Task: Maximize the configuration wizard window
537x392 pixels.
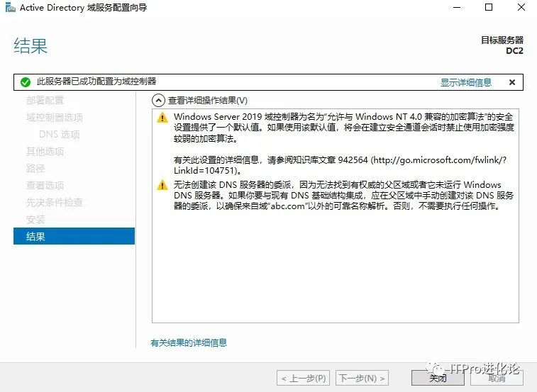Action: pos(489,7)
